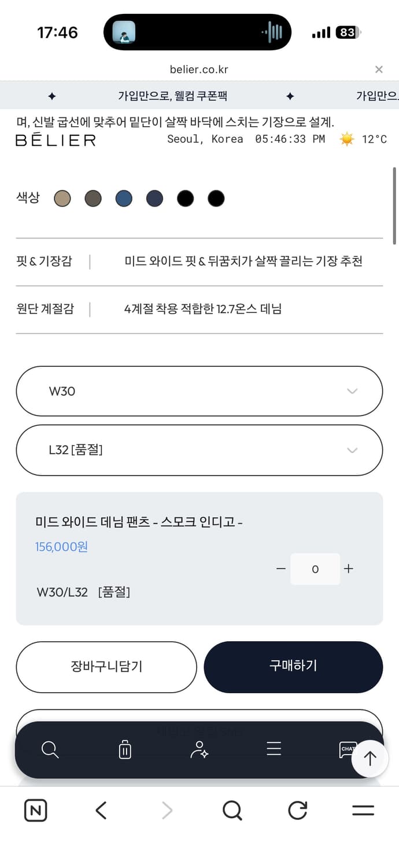
Task: Open the W30 waist size dropdown
Action: pos(199,391)
